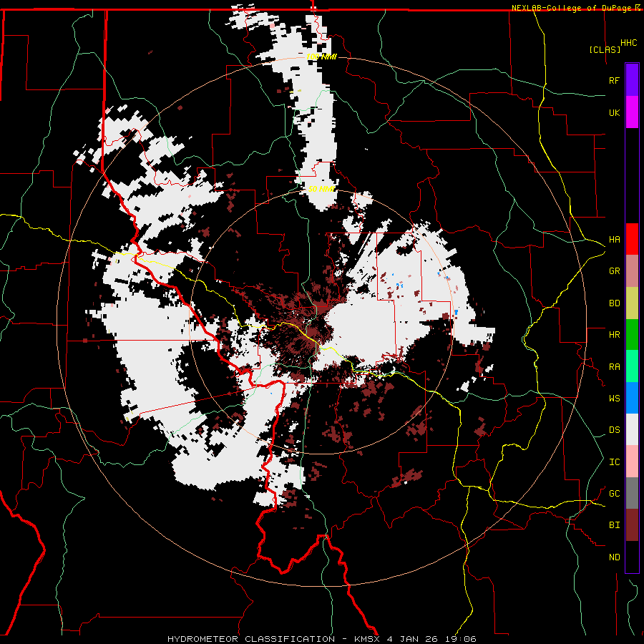Click the 'BI' legend label
The width and height of the screenshot is (644, 644).
click(x=614, y=525)
